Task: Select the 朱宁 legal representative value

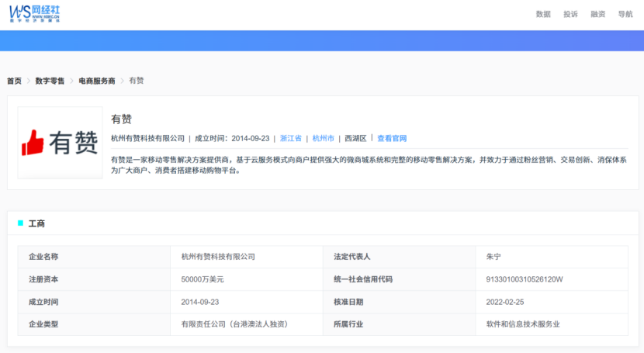Action: (493, 257)
